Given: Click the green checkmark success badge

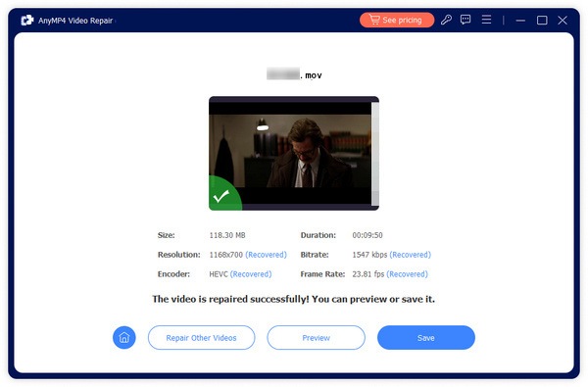Looking at the screenshot, I should [x=223, y=195].
